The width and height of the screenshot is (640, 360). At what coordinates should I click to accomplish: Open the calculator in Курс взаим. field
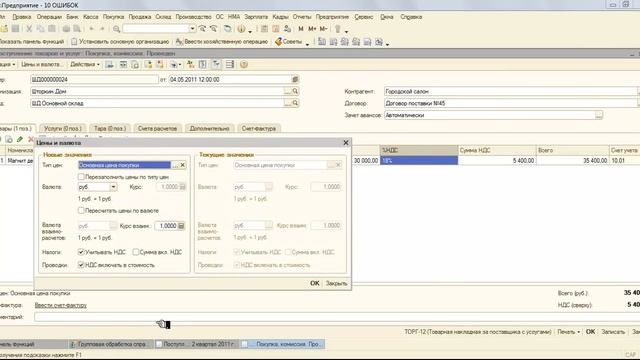tap(181, 226)
